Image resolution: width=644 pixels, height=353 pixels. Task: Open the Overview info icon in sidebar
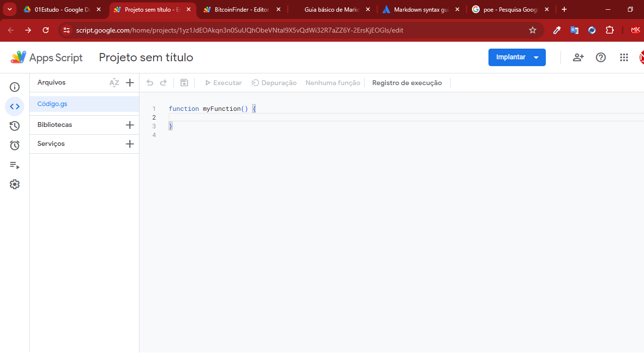15,87
